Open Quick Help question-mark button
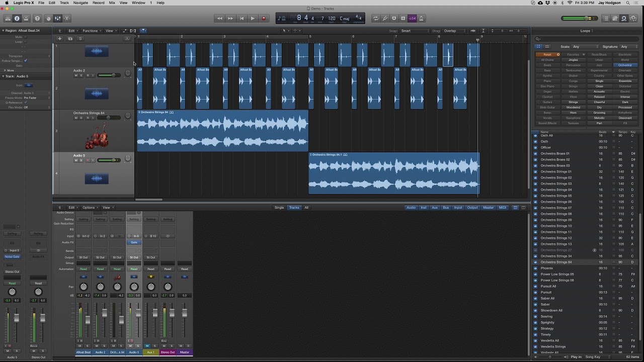644x362 pixels. (37, 19)
